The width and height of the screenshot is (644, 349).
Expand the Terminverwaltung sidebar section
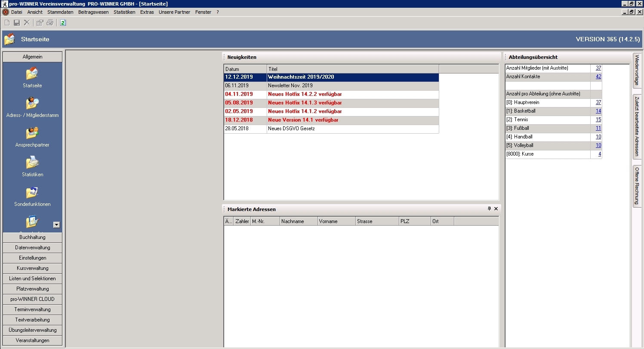coord(32,309)
